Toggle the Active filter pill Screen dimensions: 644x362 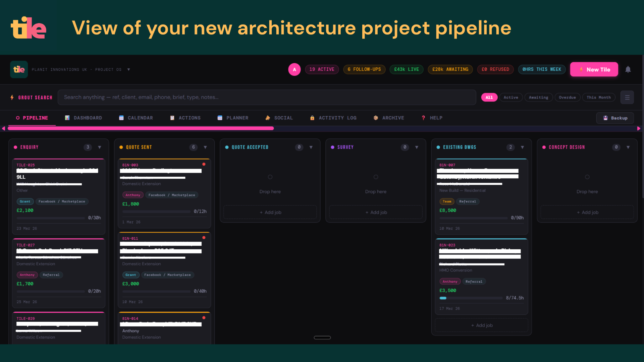pyautogui.click(x=511, y=98)
